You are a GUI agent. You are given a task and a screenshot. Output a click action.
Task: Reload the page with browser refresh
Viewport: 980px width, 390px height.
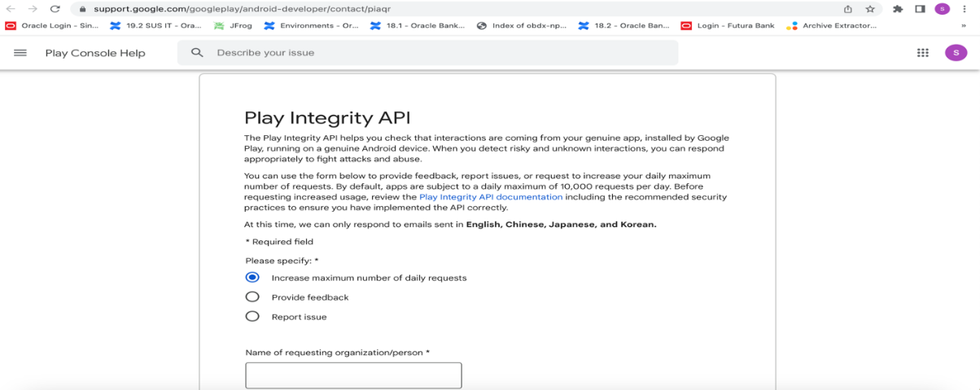pyautogui.click(x=55, y=9)
